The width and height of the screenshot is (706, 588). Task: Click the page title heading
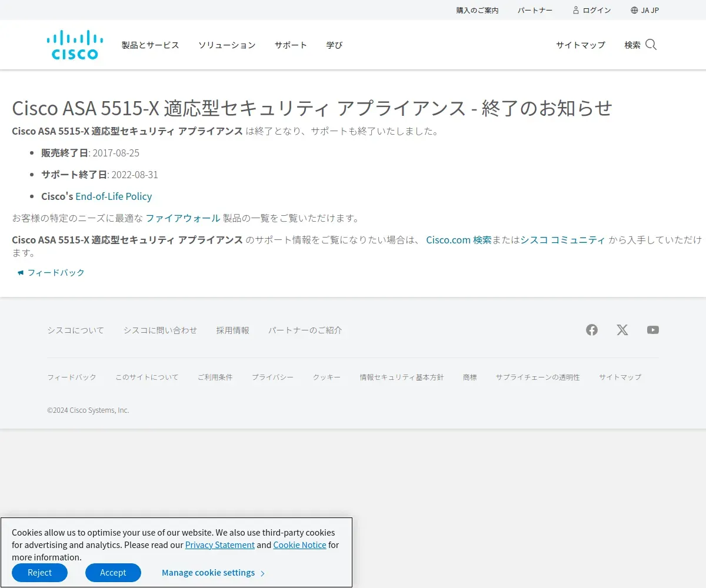pos(312,108)
